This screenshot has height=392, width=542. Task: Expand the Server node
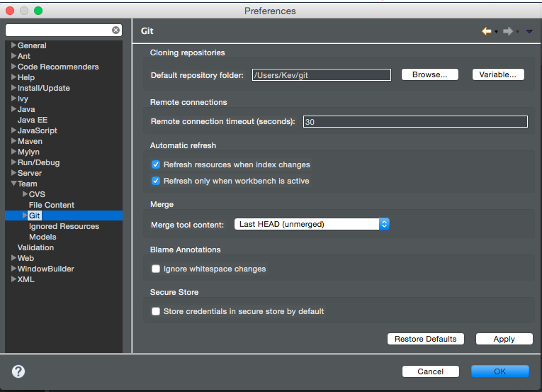(14, 173)
